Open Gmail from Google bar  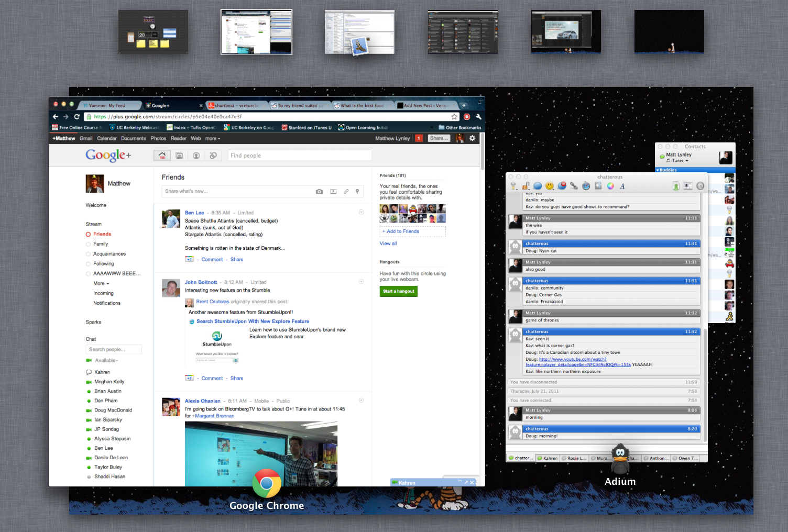point(86,138)
